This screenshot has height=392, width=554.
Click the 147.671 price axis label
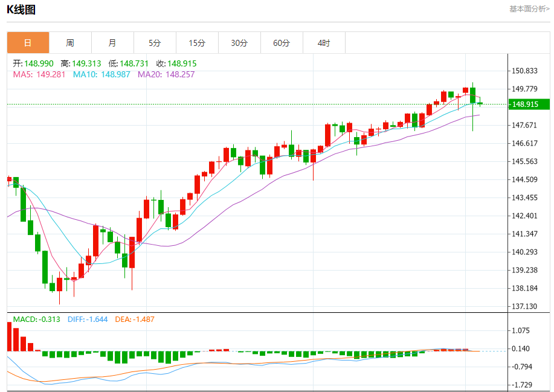(524, 125)
